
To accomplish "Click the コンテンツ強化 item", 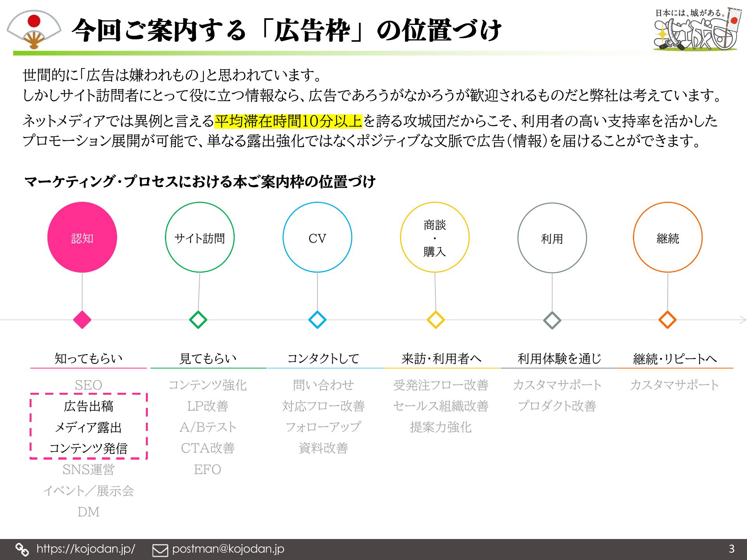I will 208,385.
